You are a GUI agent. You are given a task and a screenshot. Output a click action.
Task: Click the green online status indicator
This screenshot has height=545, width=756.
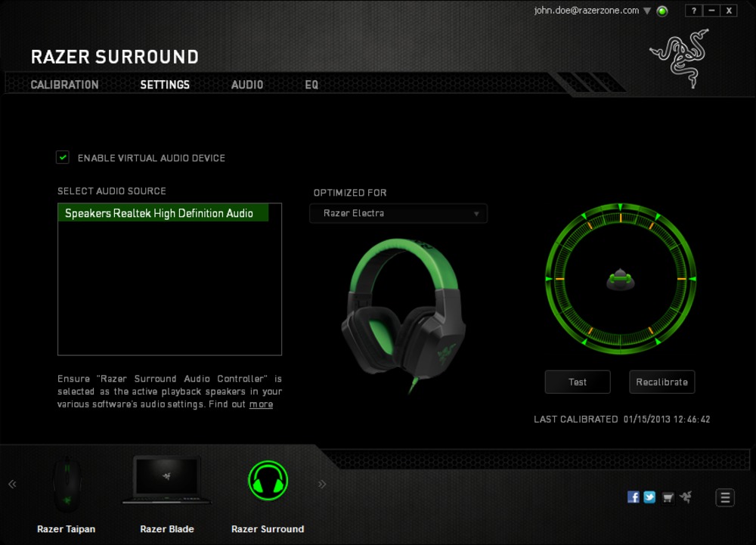662,11
